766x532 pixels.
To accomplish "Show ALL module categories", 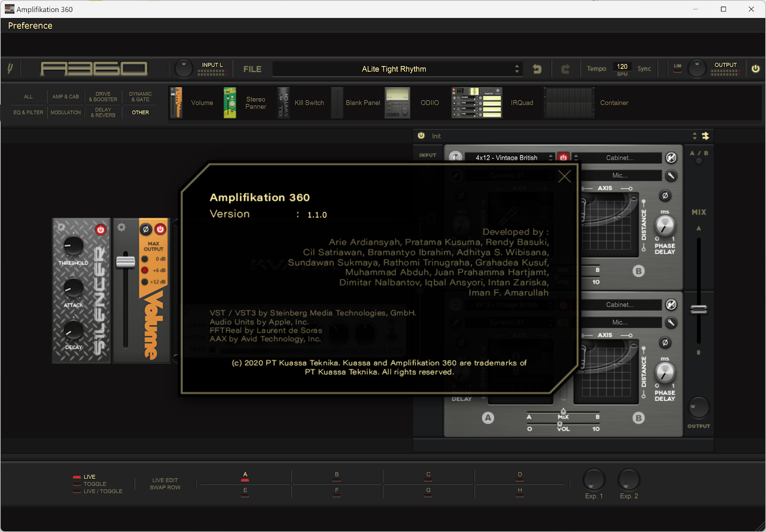I will 28,97.
